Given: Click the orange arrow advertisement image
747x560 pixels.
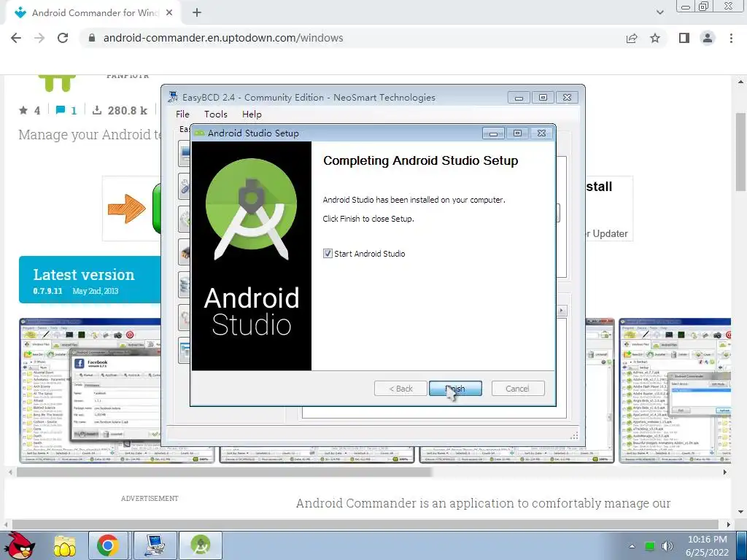Looking at the screenshot, I should (126, 209).
